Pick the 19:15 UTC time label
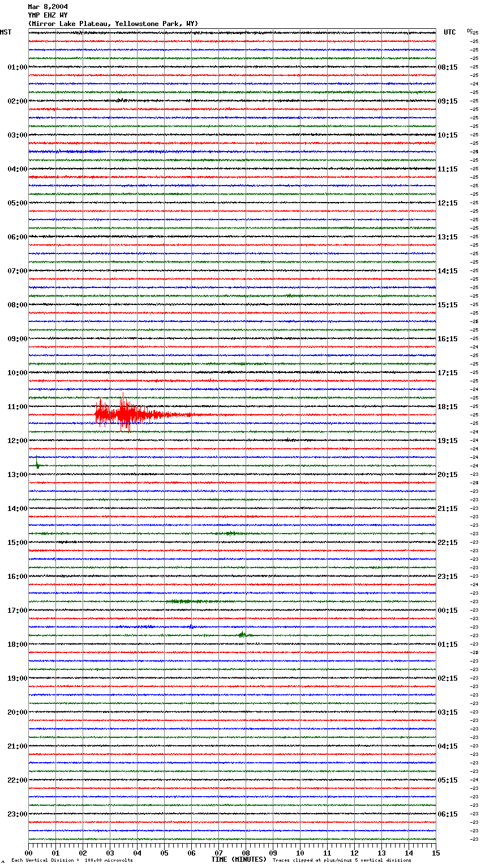This screenshot has width=481, height=868. point(448,441)
